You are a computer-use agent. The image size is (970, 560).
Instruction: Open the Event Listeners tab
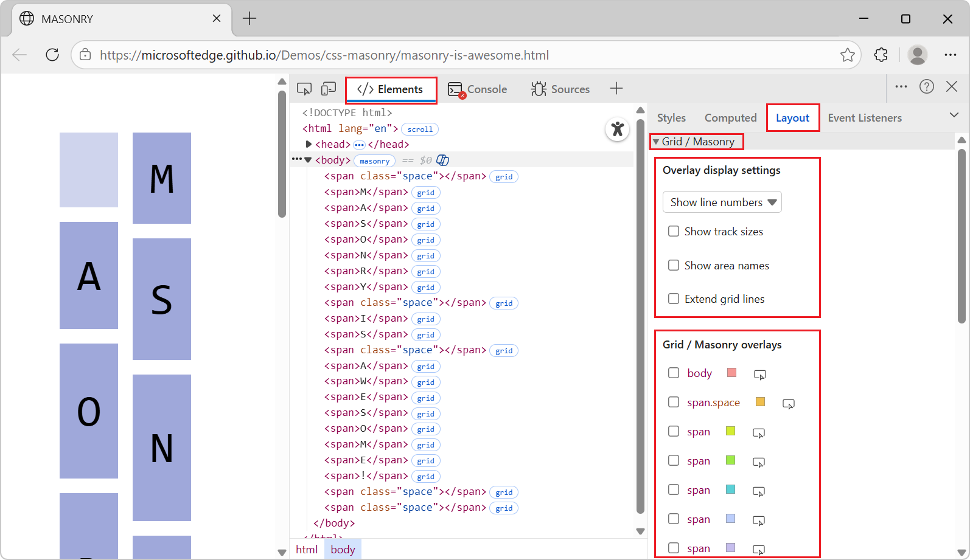(865, 118)
